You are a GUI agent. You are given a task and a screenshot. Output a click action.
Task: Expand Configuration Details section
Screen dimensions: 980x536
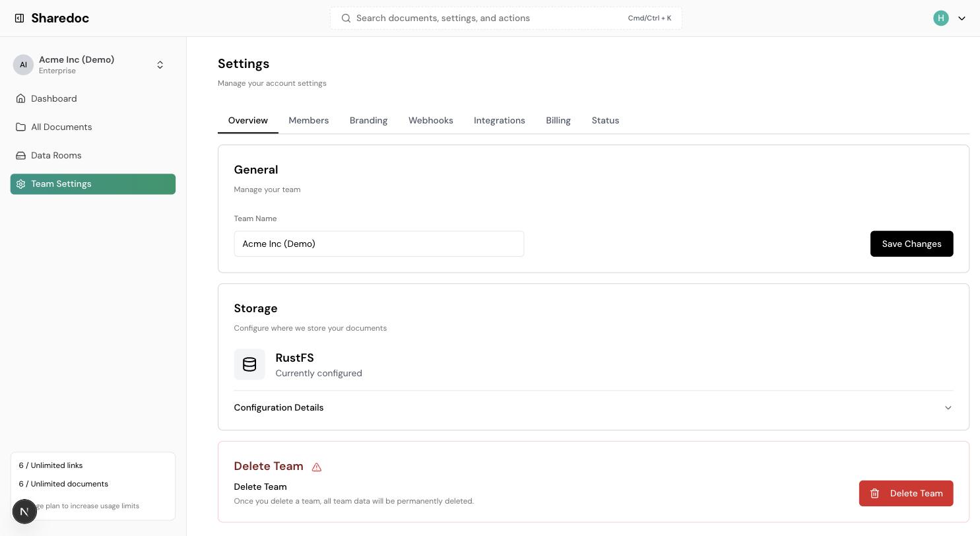click(593, 408)
